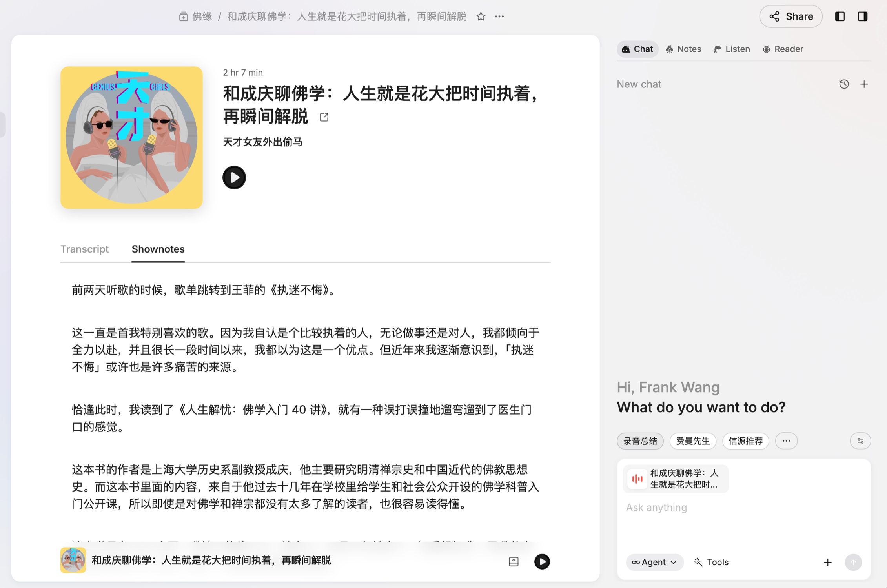Focus the Ask anything input field

[743, 508]
